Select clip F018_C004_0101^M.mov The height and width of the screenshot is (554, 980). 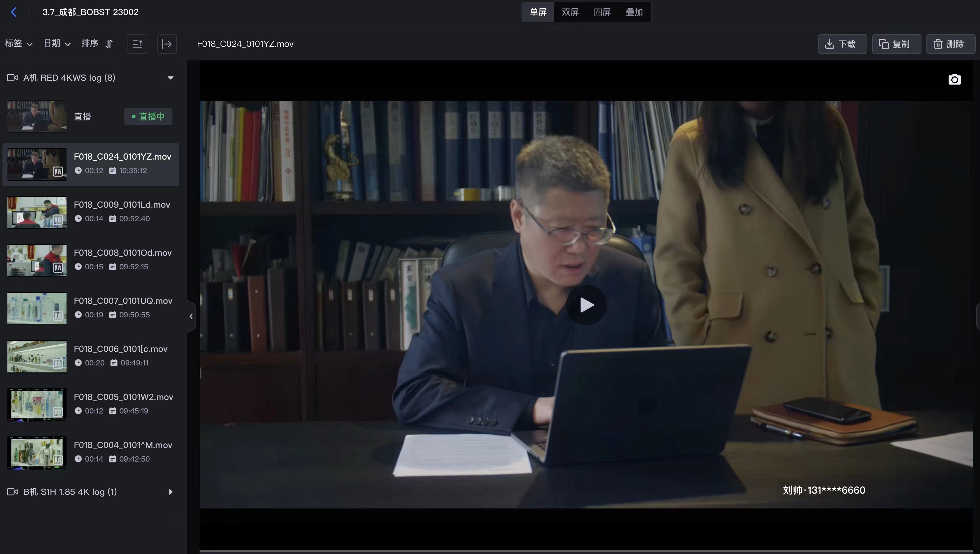point(91,453)
